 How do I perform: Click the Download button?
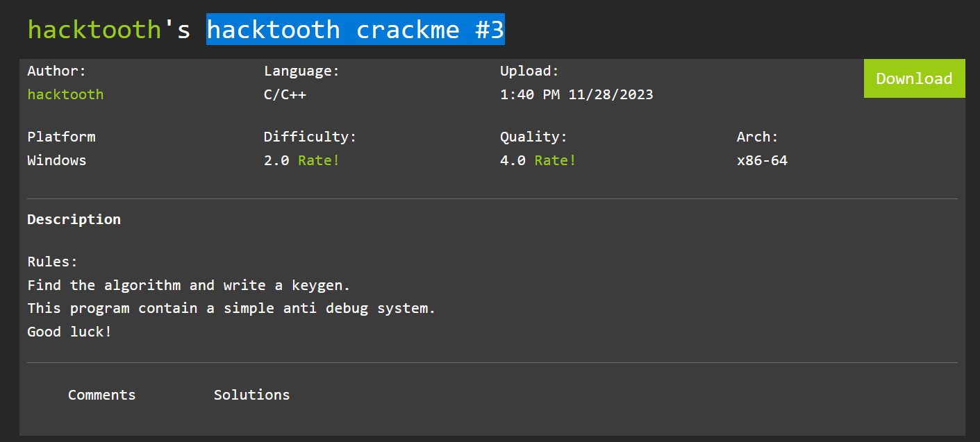click(914, 78)
